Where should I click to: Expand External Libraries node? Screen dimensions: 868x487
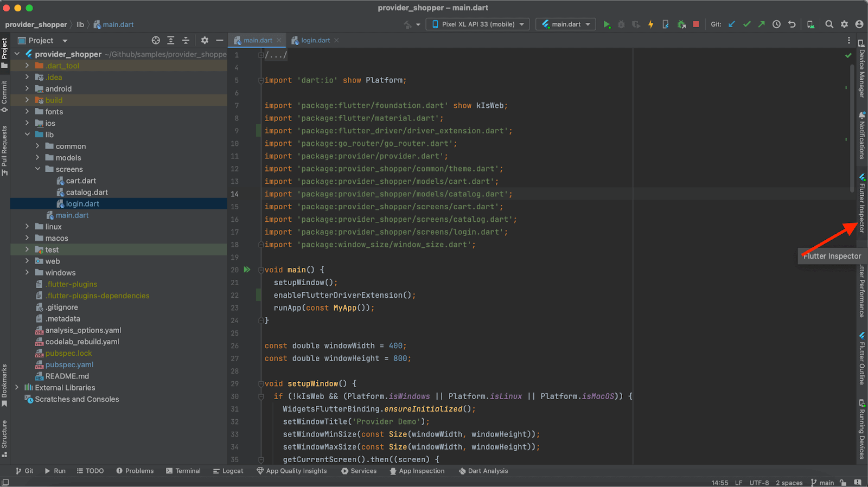point(17,388)
